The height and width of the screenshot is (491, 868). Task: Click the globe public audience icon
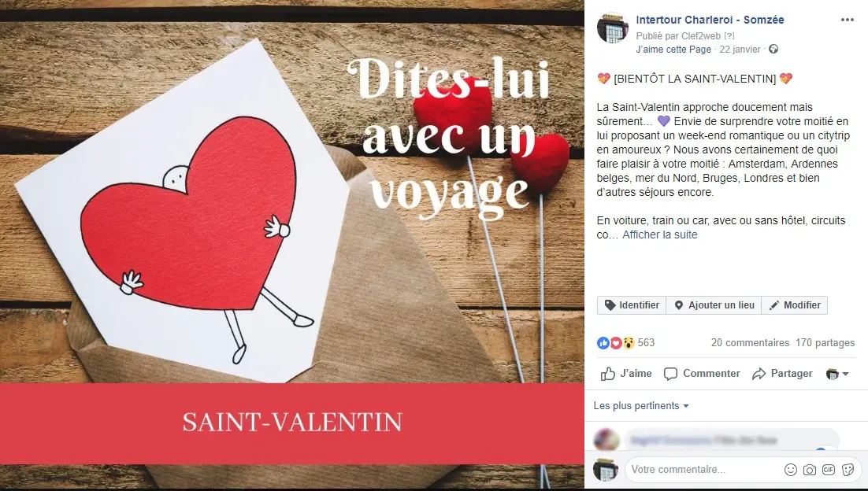(773, 50)
